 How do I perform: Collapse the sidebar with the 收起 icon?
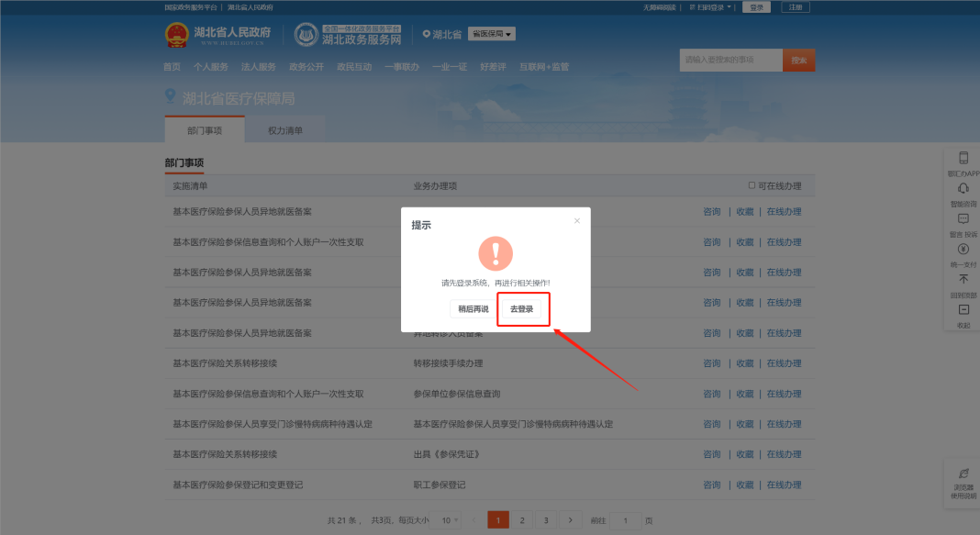(963, 310)
